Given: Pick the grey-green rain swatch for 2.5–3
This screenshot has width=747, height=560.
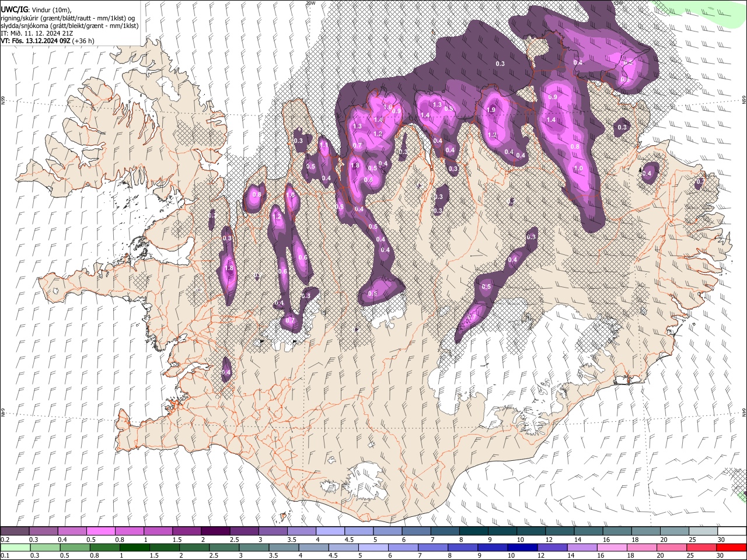Looking at the screenshot, I should click(x=224, y=547).
